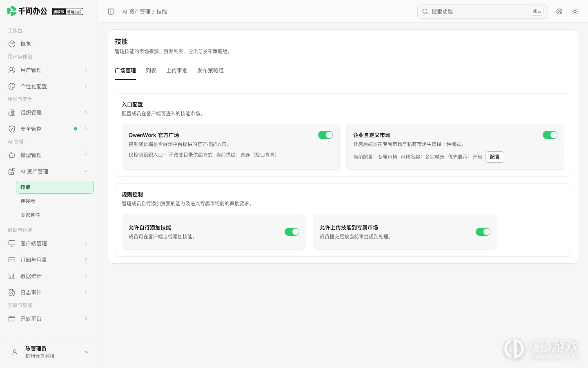Switch theme with the sun icon
Screen dimensions: 588x368
point(575,11)
